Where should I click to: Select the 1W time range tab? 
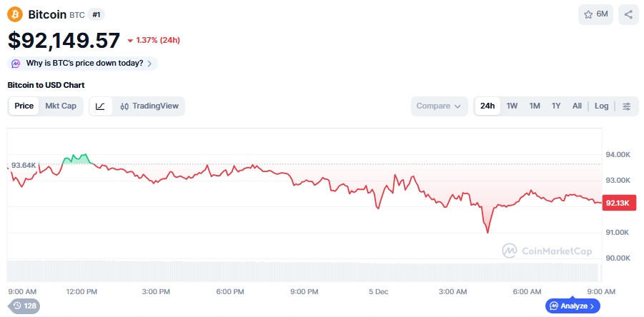pos(512,106)
